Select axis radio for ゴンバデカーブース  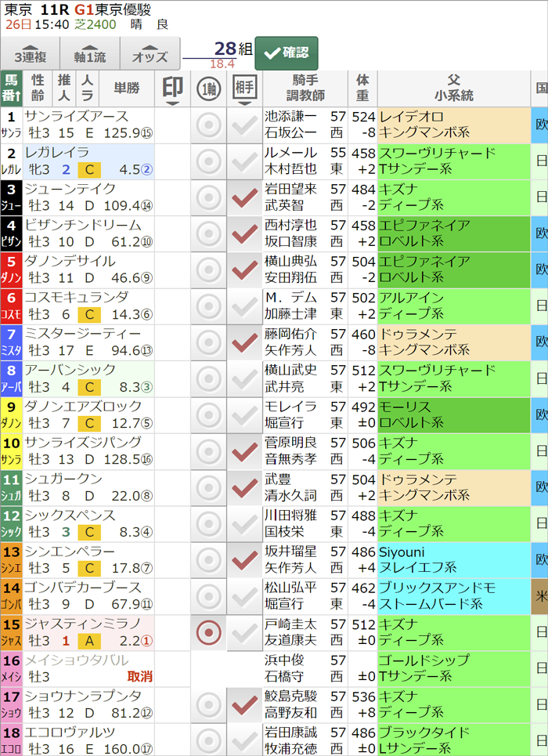click(209, 596)
